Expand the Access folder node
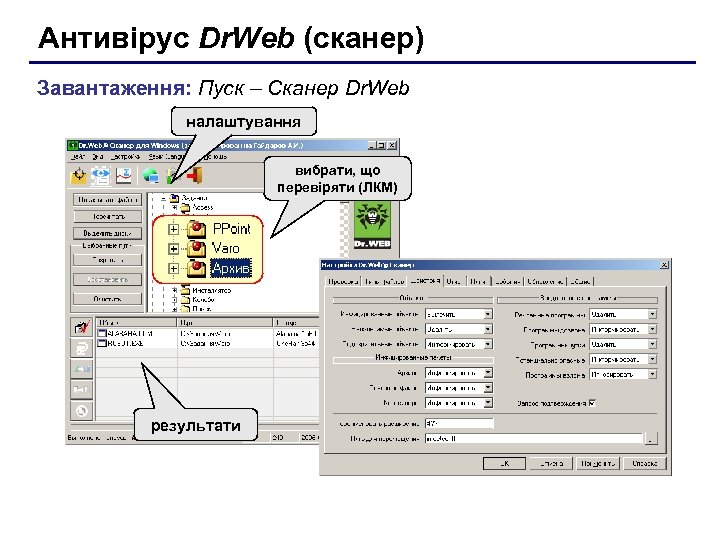Viewport: 720px width, 540px height. click(x=174, y=208)
